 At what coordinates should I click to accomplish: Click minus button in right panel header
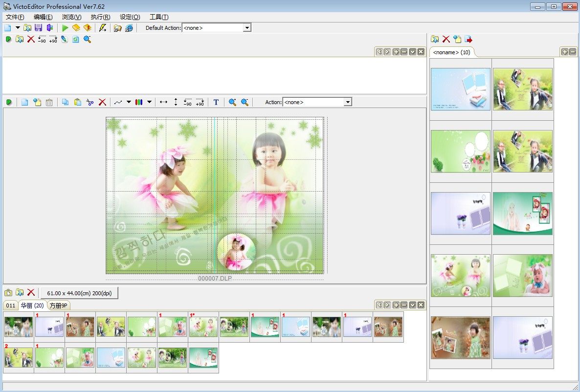(x=573, y=52)
